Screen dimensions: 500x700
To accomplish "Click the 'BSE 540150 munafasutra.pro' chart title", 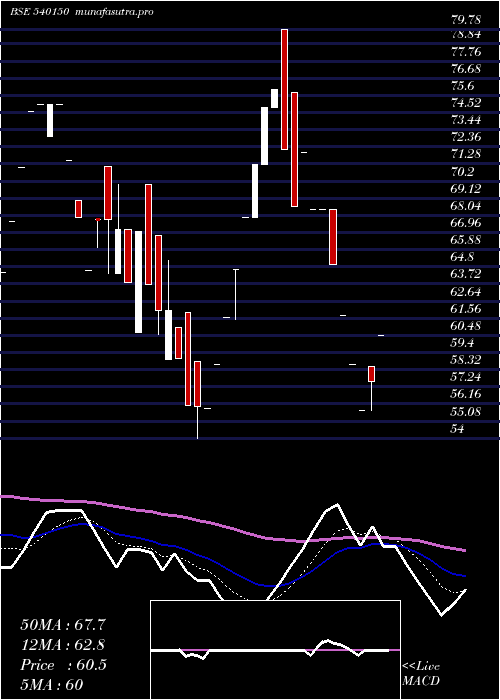I will pos(82,12).
